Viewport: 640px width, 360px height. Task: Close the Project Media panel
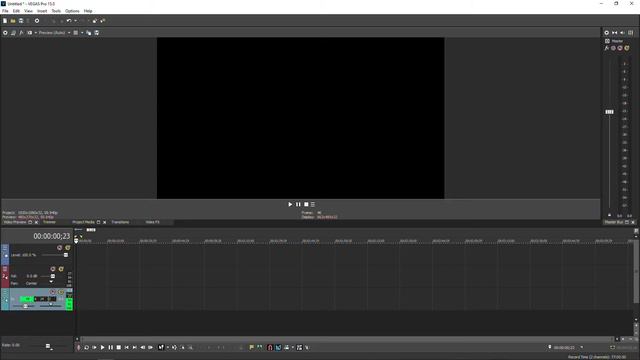(104, 222)
